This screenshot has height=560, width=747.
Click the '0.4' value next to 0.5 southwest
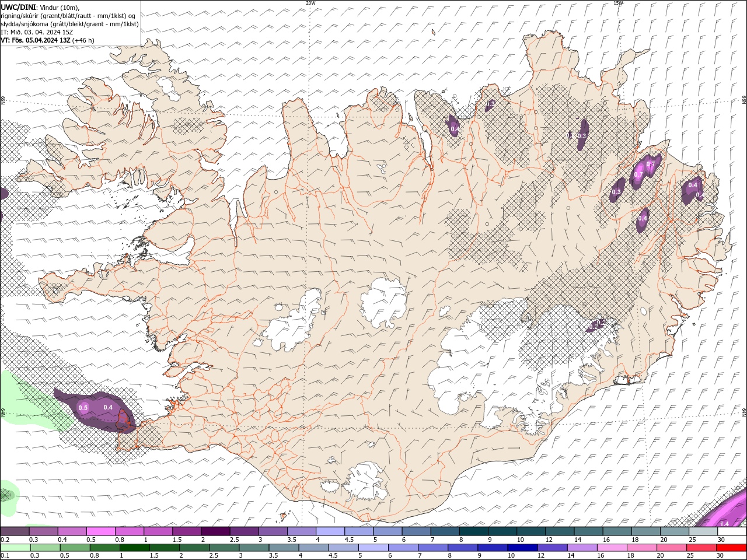click(x=108, y=407)
